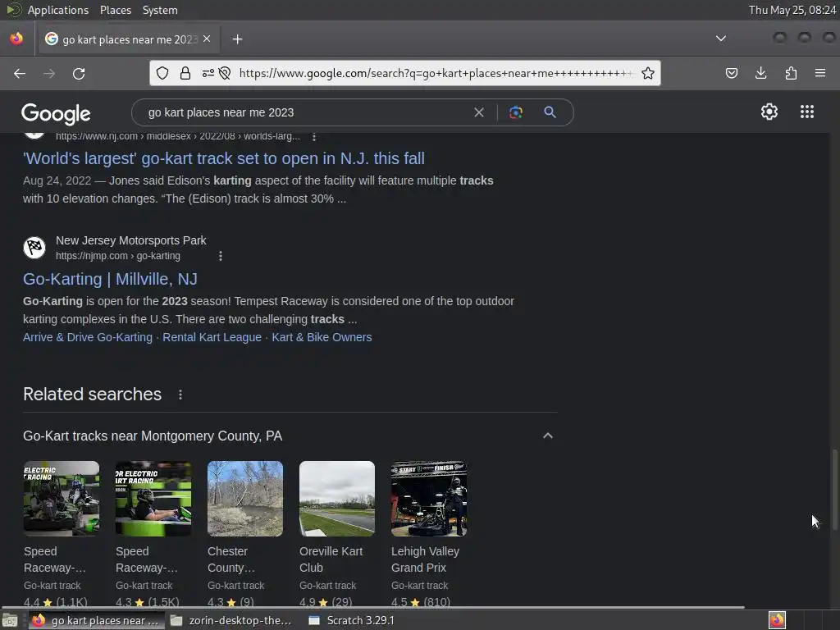Open a new browser tab
Viewport: 840px width, 630px height.
point(237,39)
